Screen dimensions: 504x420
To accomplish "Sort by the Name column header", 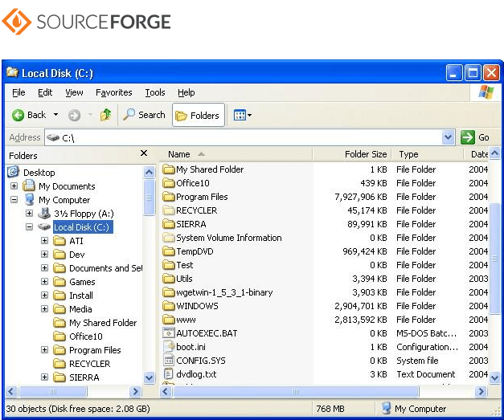I will 236,154.
